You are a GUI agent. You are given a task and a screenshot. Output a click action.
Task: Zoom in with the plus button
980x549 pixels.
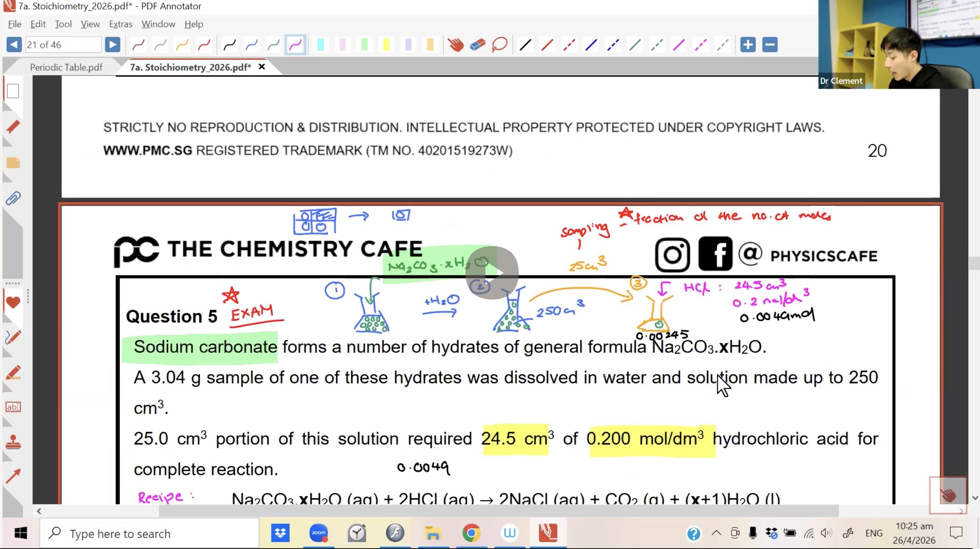tap(748, 45)
